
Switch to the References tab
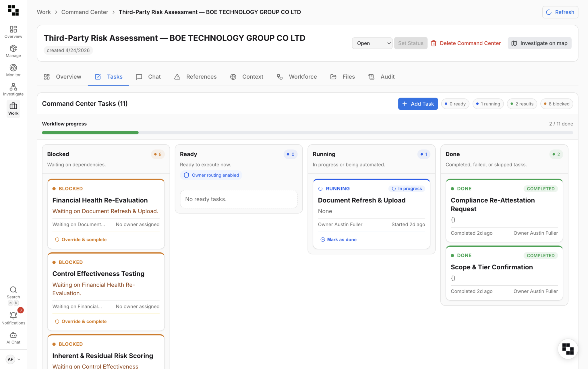coord(195,77)
